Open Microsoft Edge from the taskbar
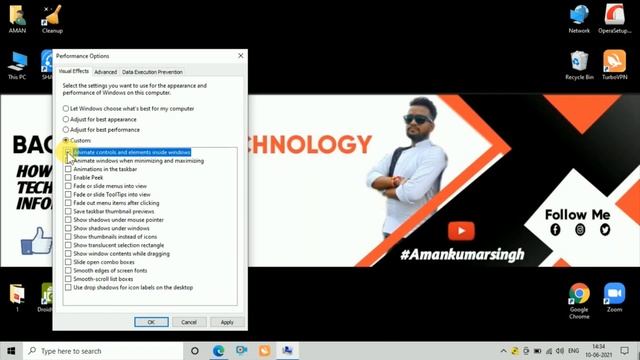The image size is (640, 360). point(218,351)
